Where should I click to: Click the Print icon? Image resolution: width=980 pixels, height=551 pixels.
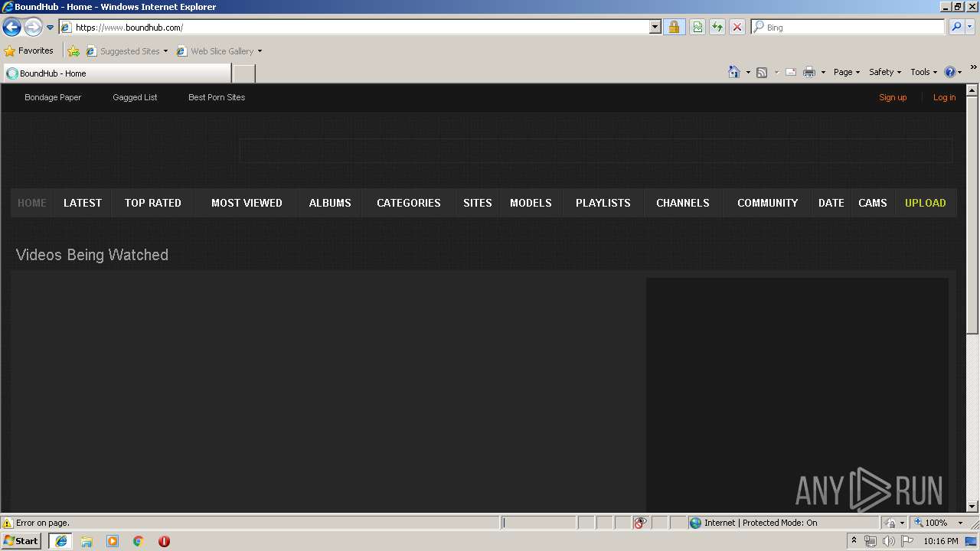click(809, 72)
